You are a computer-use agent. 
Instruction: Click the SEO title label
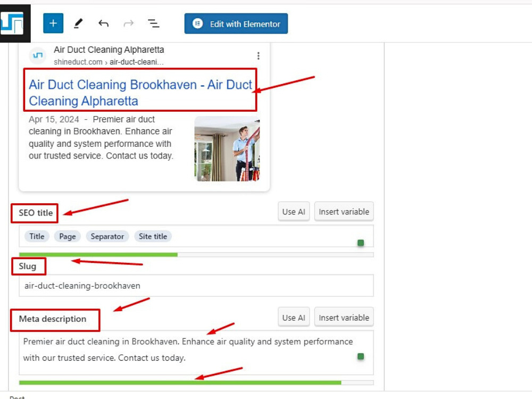[x=36, y=213]
